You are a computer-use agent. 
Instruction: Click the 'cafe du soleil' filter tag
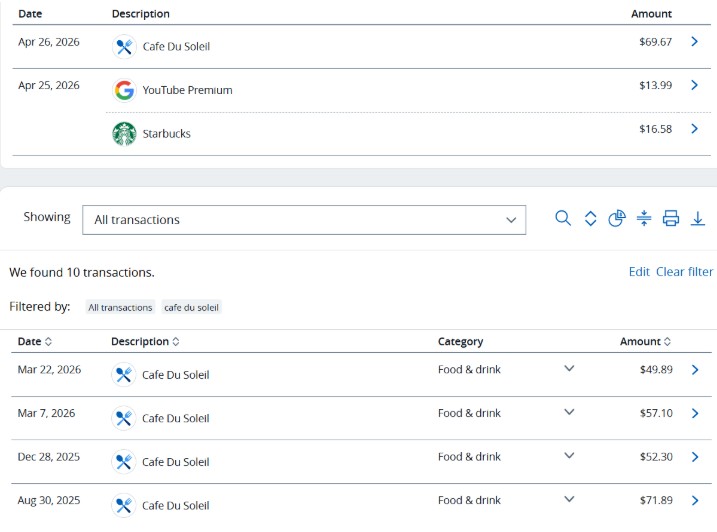click(191, 308)
